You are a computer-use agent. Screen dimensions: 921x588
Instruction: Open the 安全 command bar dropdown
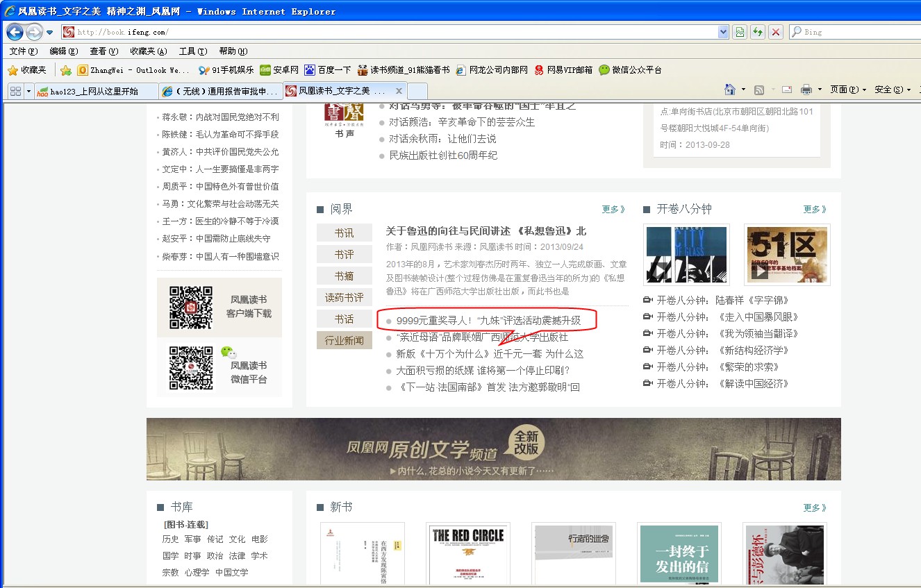point(893,90)
